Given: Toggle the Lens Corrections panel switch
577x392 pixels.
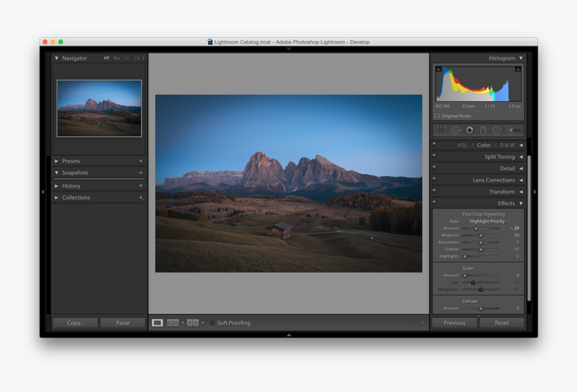Looking at the screenshot, I should (x=434, y=179).
